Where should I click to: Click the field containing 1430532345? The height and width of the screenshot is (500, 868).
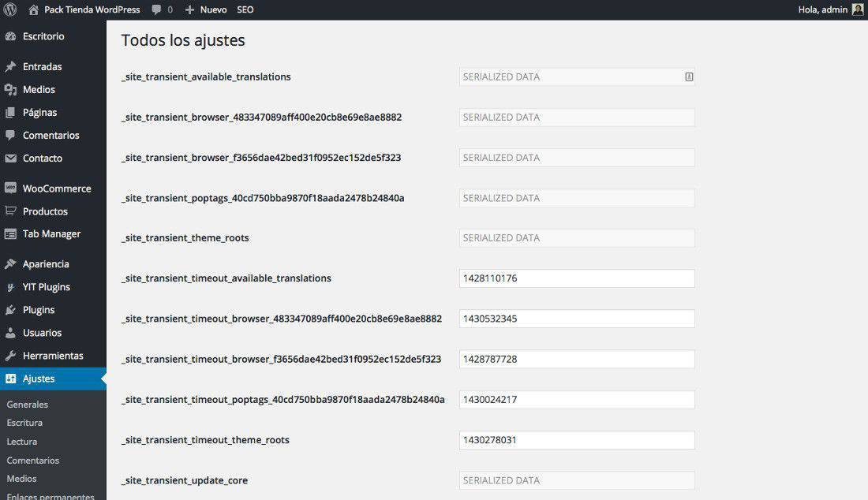[577, 319]
